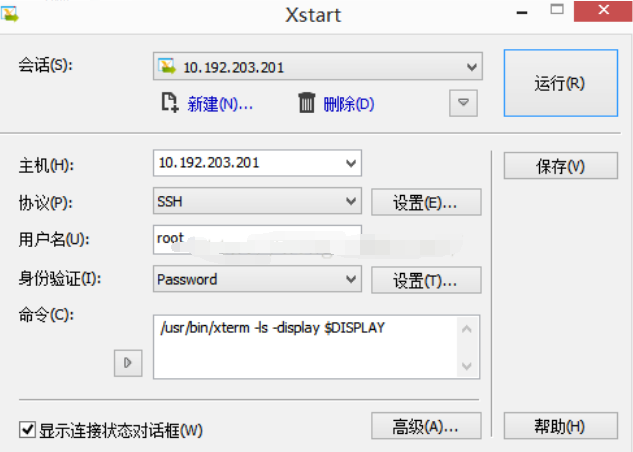Click the trash can delete icon

coord(306,103)
